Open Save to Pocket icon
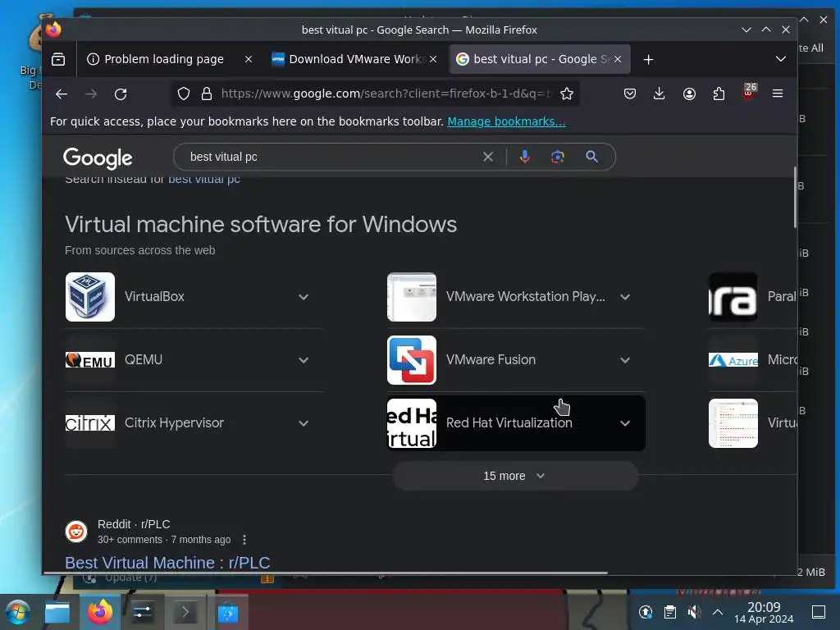The width and height of the screenshot is (840, 630). coord(630,94)
